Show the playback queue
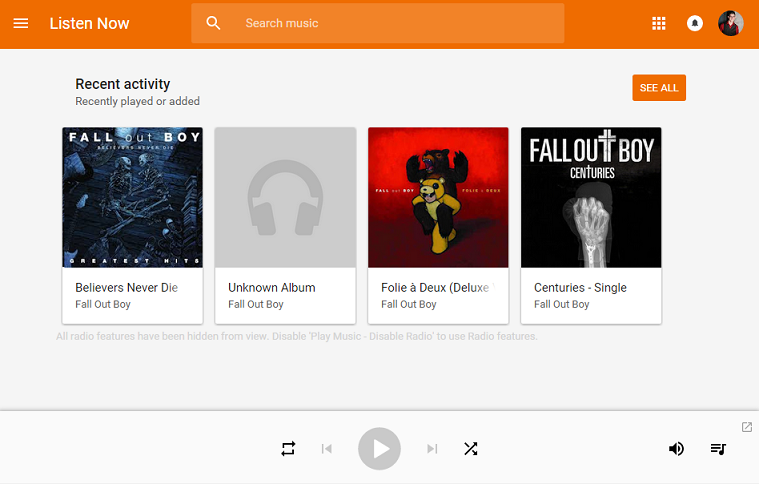Image resolution: width=759 pixels, height=484 pixels. [718, 449]
